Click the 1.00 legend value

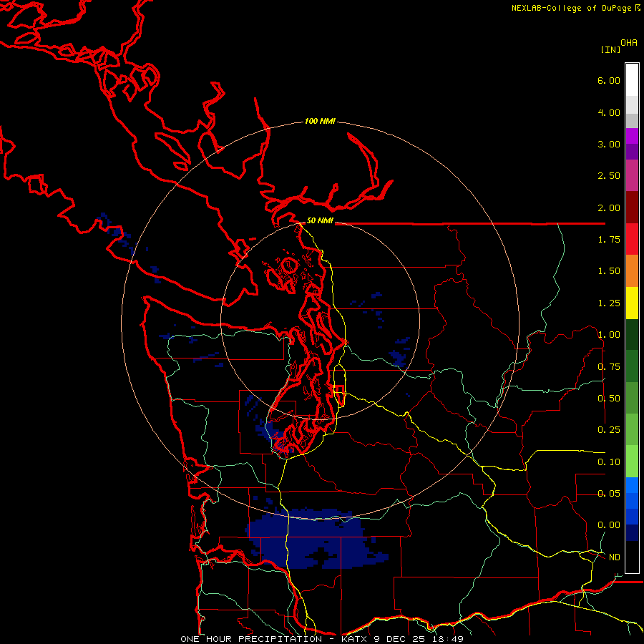click(609, 335)
